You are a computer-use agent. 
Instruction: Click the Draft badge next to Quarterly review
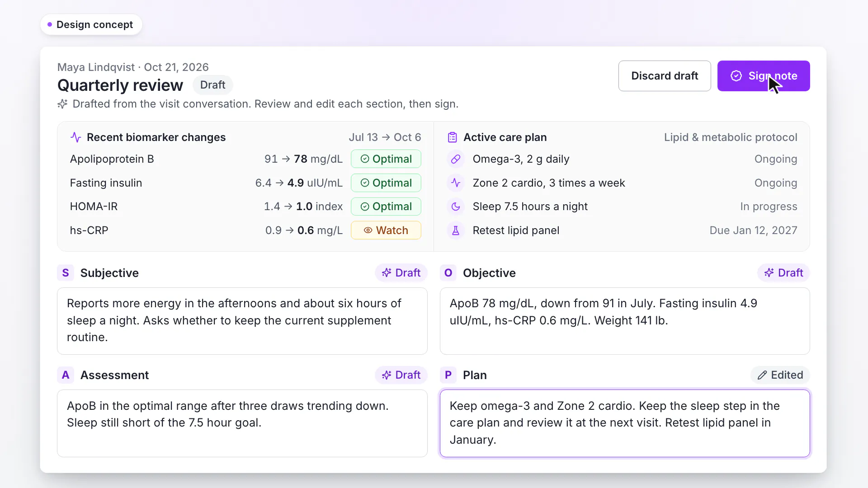click(x=212, y=85)
